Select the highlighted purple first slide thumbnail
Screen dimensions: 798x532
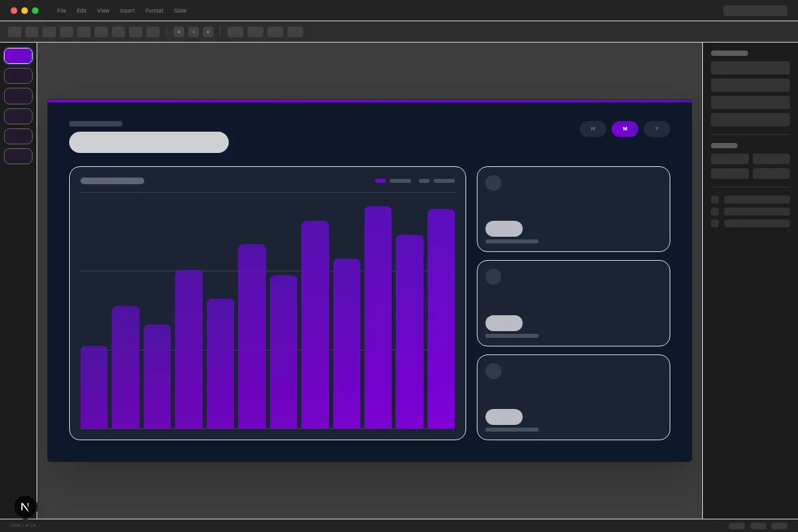click(18, 56)
